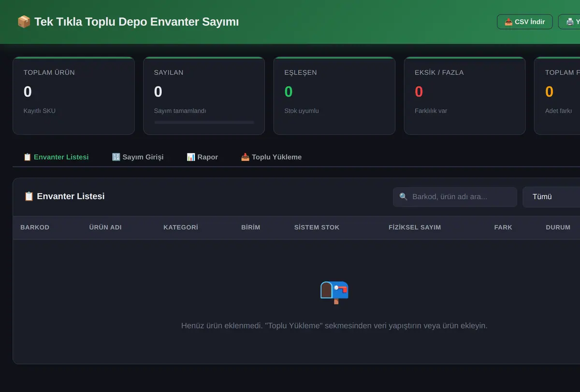
Task: Click the magnifier icon in the search box
Action: (x=403, y=197)
